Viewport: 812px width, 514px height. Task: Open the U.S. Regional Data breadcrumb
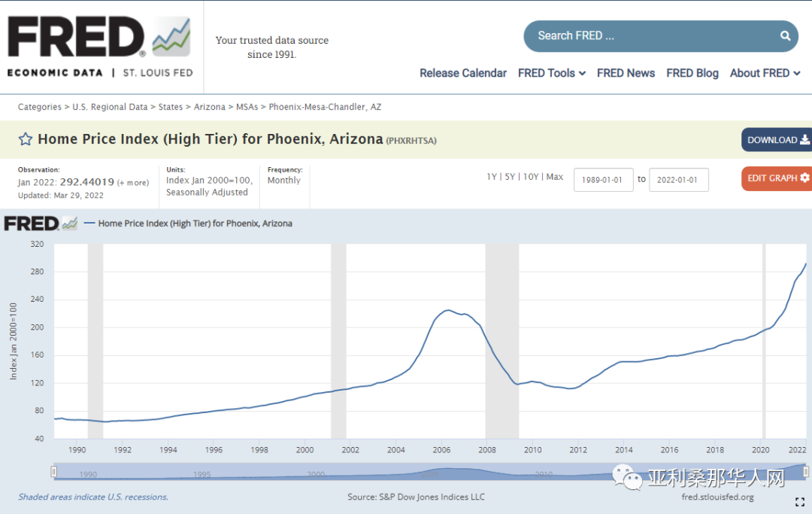pyautogui.click(x=110, y=107)
